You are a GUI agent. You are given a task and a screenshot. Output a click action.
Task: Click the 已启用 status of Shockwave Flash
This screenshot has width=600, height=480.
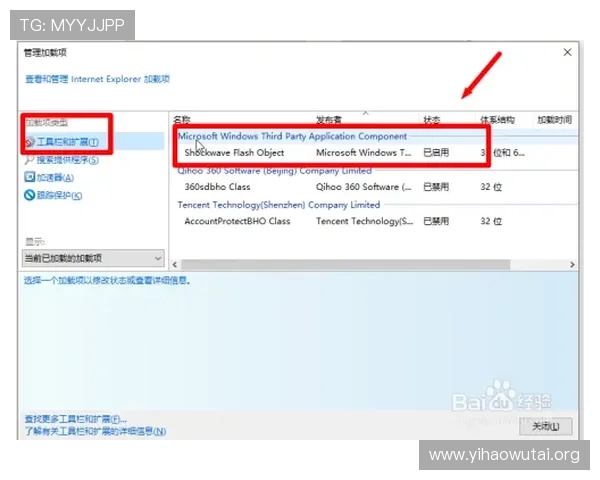(436, 153)
